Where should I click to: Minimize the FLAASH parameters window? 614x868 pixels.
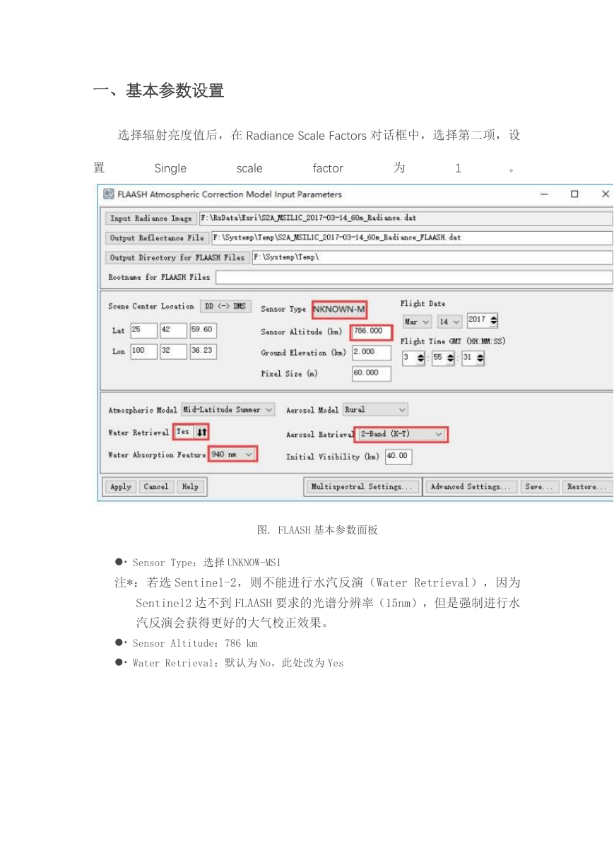coord(544,194)
